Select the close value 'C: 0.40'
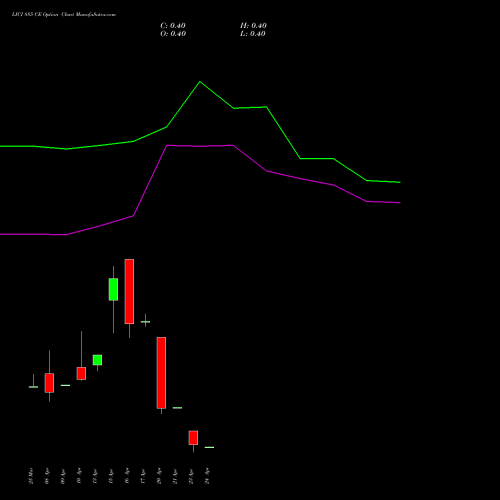The width and height of the screenshot is (500, 500). coord(173,26)
